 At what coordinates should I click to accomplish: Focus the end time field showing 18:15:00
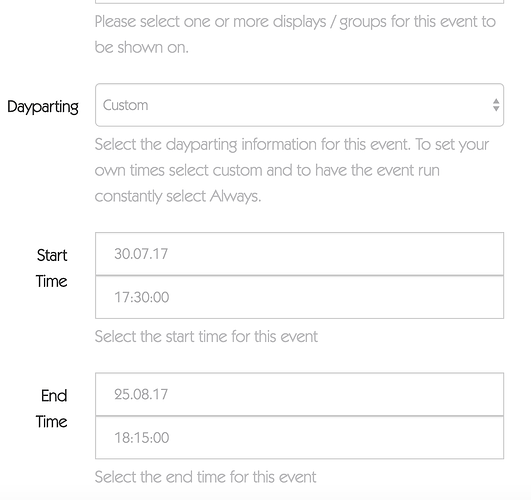299,438
